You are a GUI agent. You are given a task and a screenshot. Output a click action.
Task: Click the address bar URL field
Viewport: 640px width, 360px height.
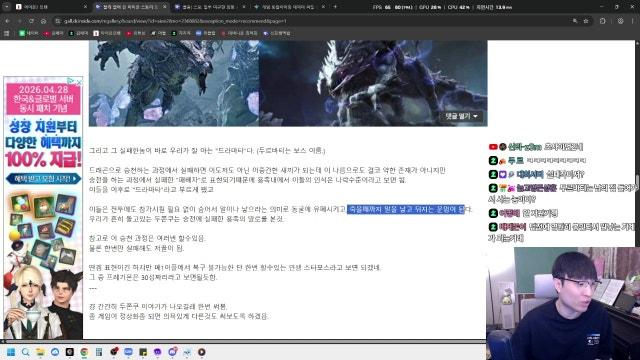coord(314,21)
